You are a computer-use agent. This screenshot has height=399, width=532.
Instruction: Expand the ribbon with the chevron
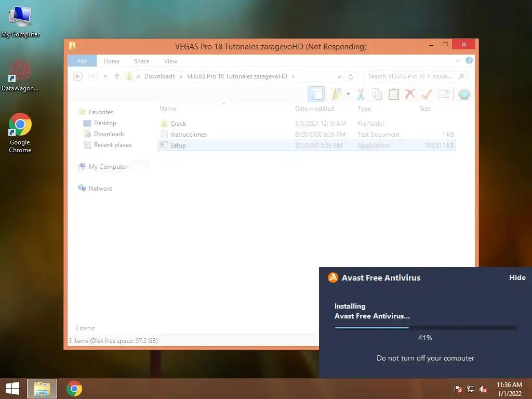457,60
